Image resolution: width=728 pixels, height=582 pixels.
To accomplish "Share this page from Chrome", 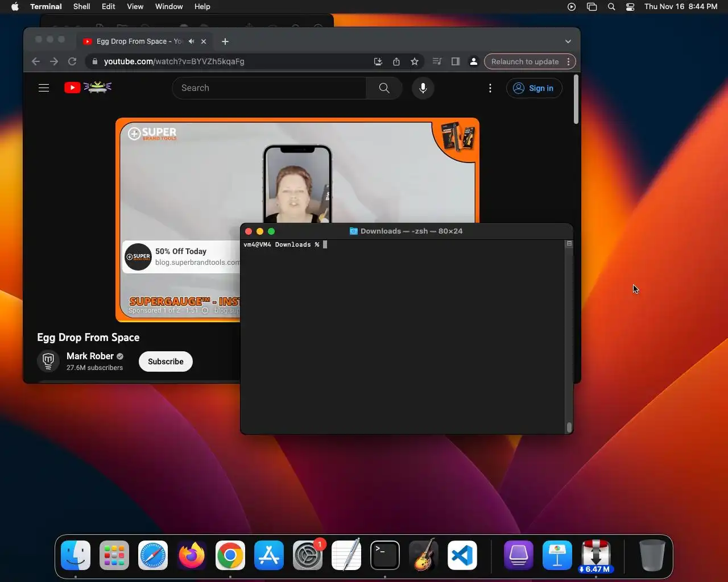I will pyautogui.click(x=396, y=61).
